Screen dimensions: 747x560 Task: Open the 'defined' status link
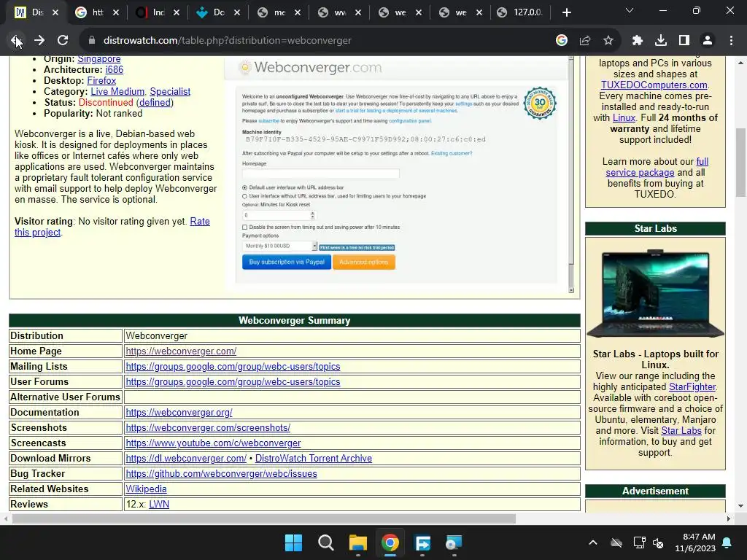coord(155,102)
